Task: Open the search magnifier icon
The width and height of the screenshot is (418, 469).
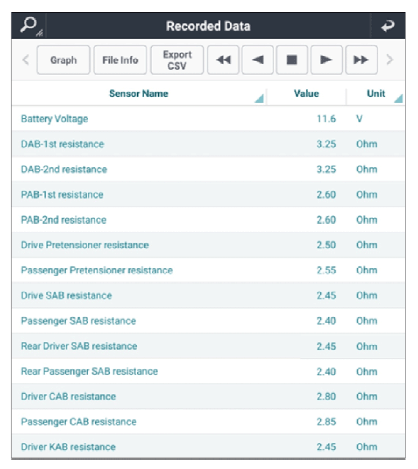Action: coord(30,26)
